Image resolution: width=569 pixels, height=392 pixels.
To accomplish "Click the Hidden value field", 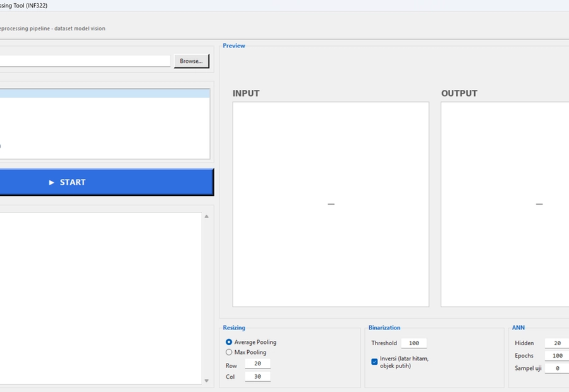I will pyautogui.click(x=557, y=343).
